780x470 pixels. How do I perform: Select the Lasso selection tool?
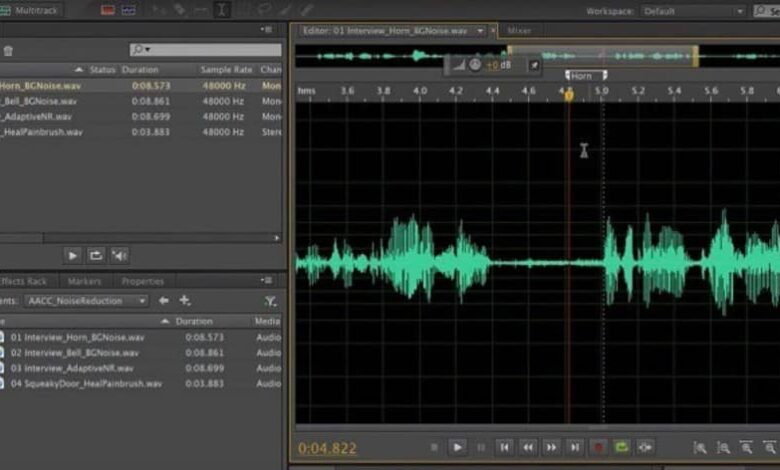[x=264, y=10]
